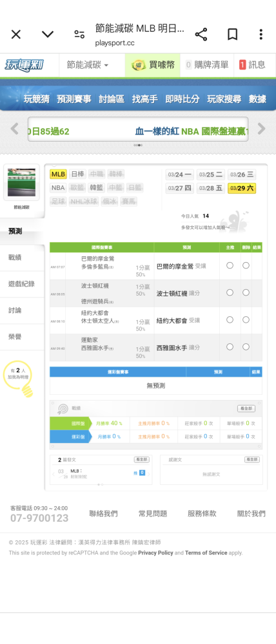Open 聯絡我們 footer link
The height and width of the screenshot is (644, 276).
(x=103, y=513)
